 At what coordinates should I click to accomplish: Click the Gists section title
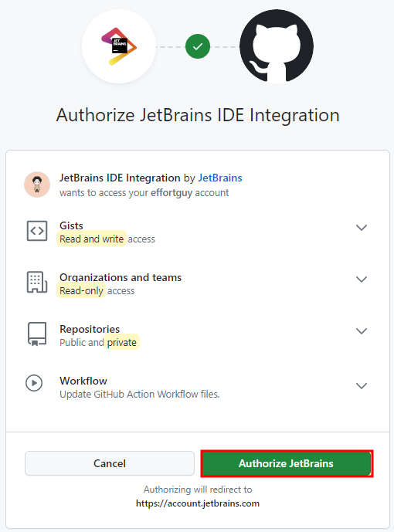click(71, 225)
